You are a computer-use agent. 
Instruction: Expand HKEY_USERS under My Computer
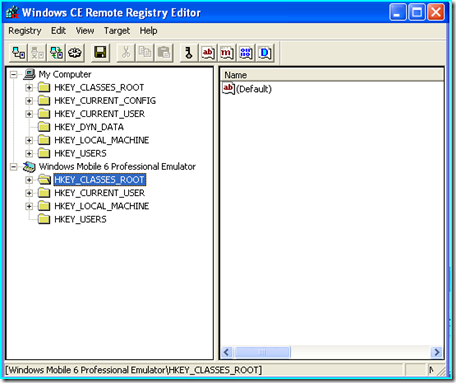click(29, 153)
